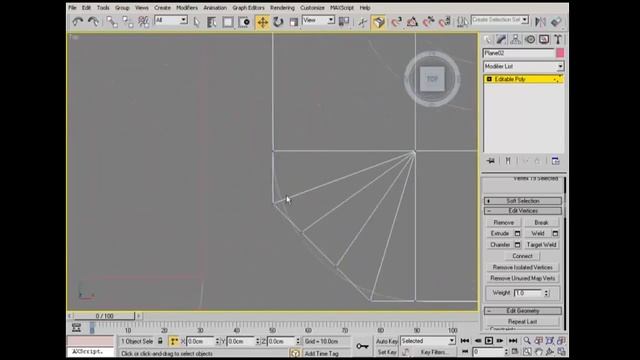Viewport: 640px width, 360px height.
Task: Open the File menu
Action: click(72, 8)
